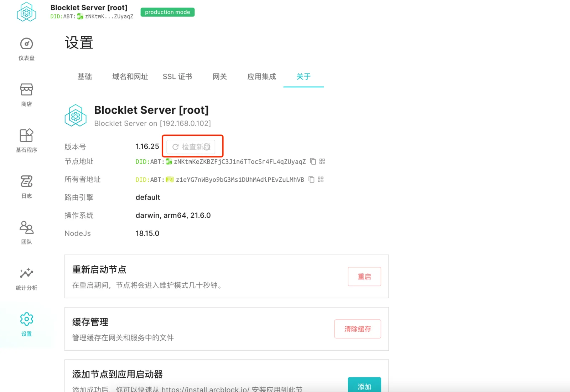Open the 网关 tab
The height and width of the screenshot is (392, 570).
220,77
